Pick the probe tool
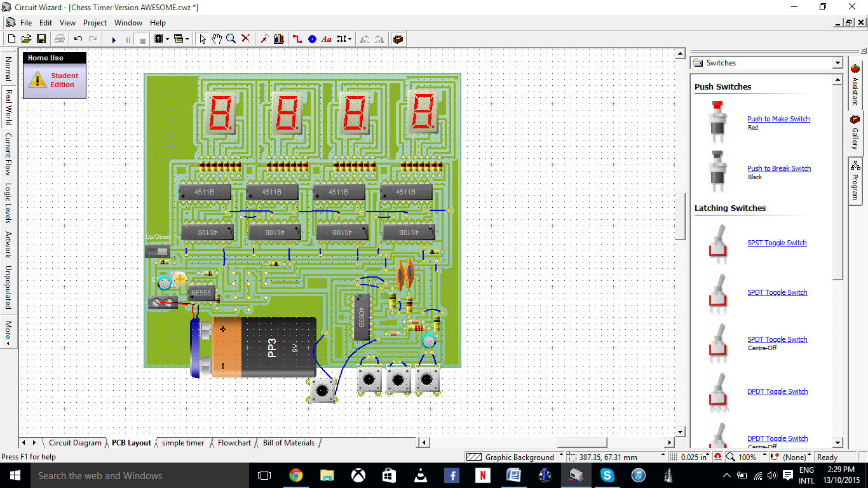The height and width of the screenshot is (488, 868). (x=264, y=39)
